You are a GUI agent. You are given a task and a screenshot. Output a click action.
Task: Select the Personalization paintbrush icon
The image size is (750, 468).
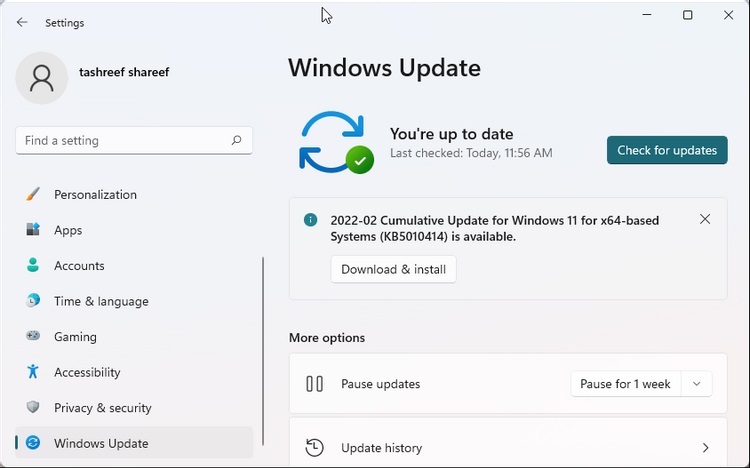(x=33, y=194)
